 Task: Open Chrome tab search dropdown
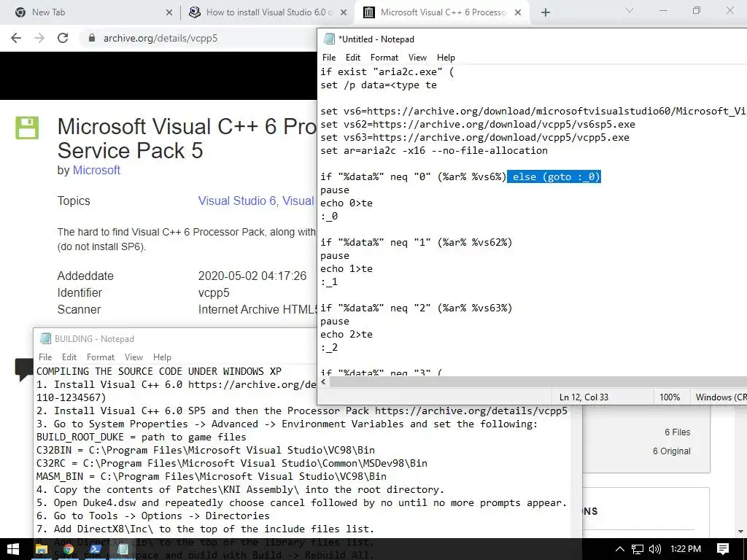630,10
